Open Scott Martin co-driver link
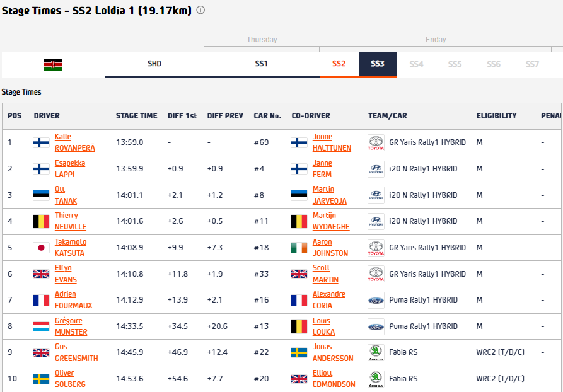 325,274
